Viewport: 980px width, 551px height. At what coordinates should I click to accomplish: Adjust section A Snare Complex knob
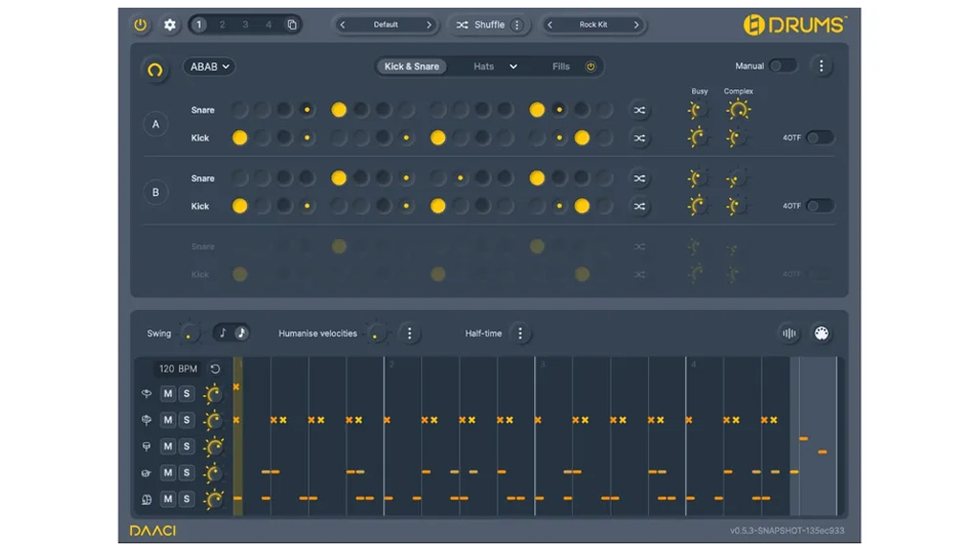[738, 110]
